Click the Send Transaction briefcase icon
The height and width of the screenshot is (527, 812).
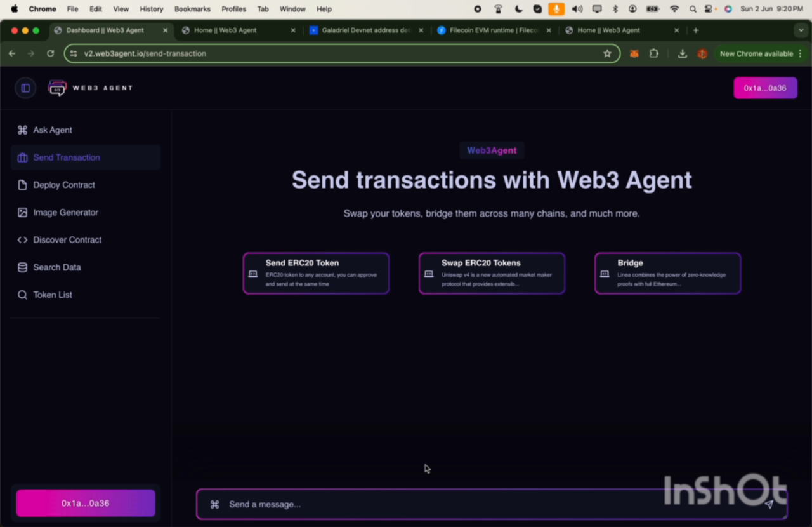pos(22,157)
